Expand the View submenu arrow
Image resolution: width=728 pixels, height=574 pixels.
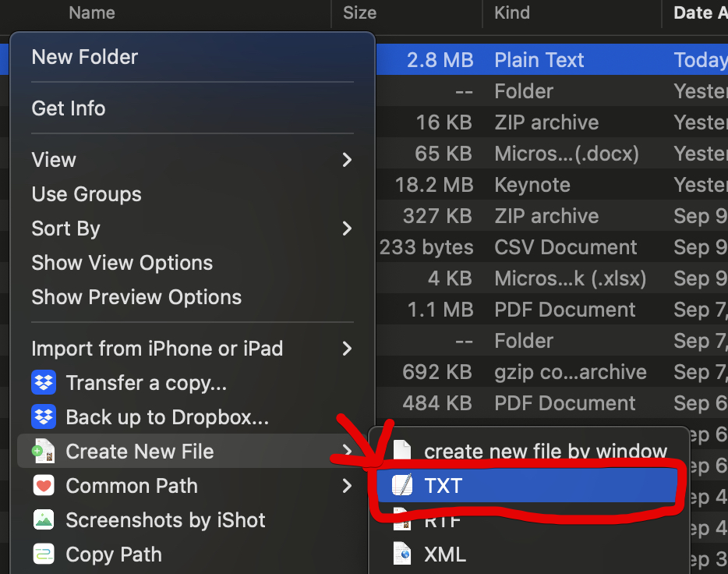(x=347, y=160)
